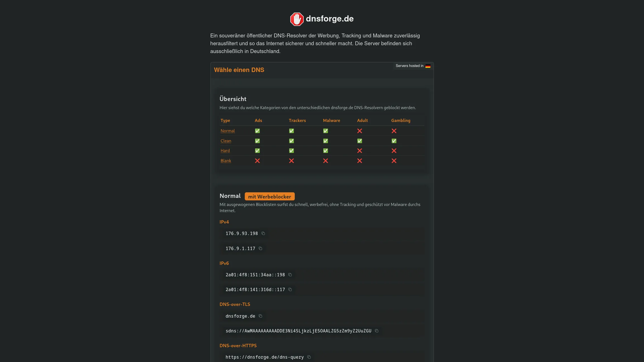Open the Hard resolver link
Viewport: 644px width, 362px height.
(x=225, y=151)
